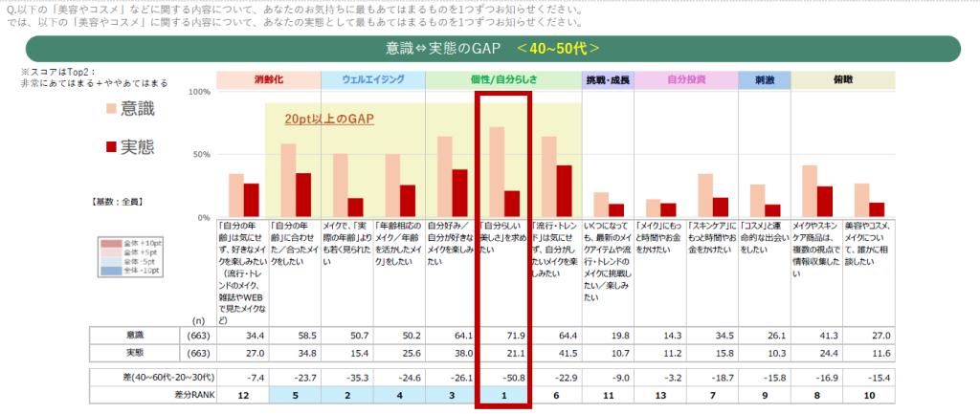Click the green 意識⇔実態のGAP title banner
Image resolution: width=980 pixels, height=414 pixels.
pyautogui.click(x=491, y=47)
